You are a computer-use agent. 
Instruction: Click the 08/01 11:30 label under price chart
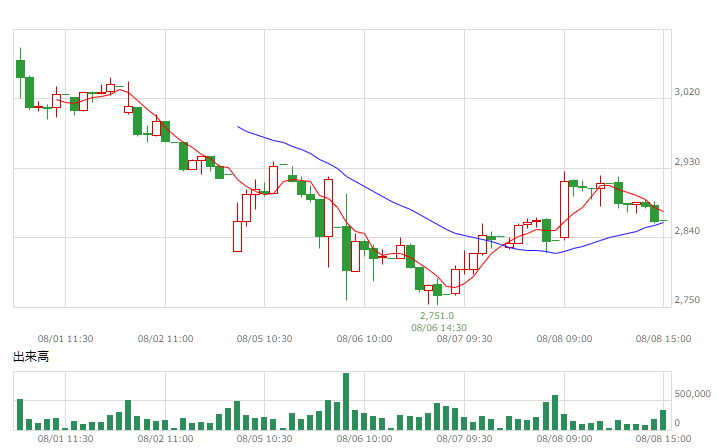point(65,339)
